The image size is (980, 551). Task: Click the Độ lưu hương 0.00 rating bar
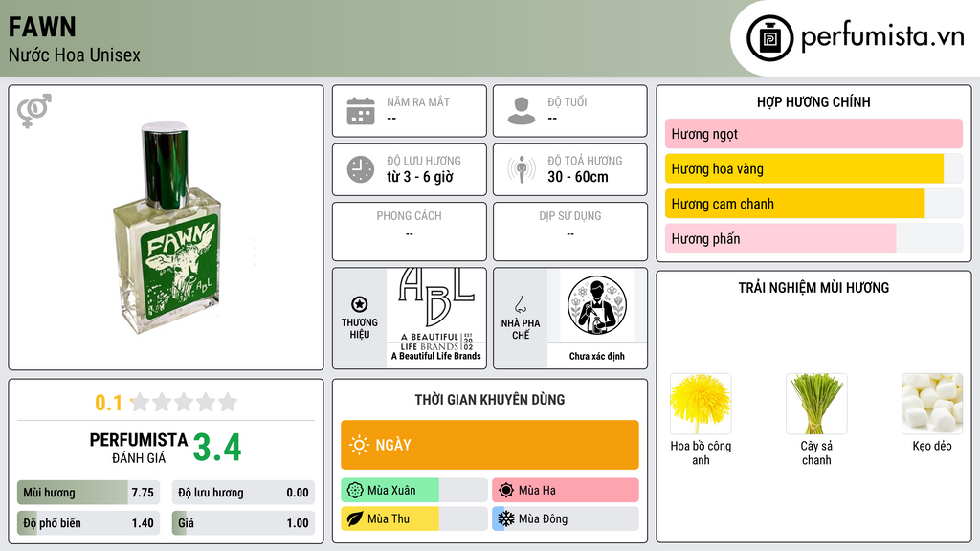243,493
